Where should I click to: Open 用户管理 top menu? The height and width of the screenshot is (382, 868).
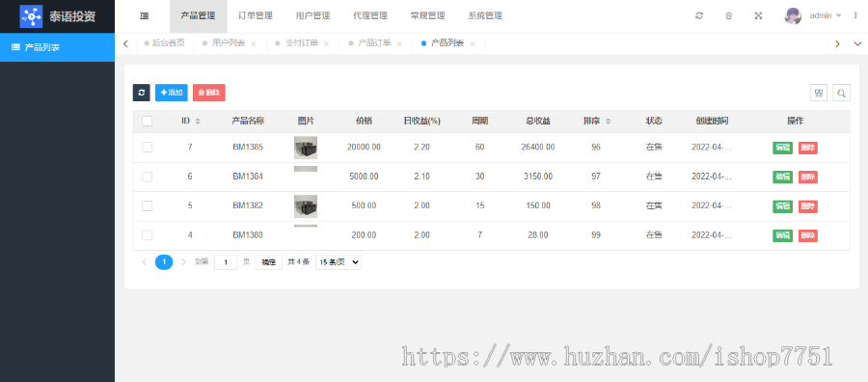[x=312, y=16]
